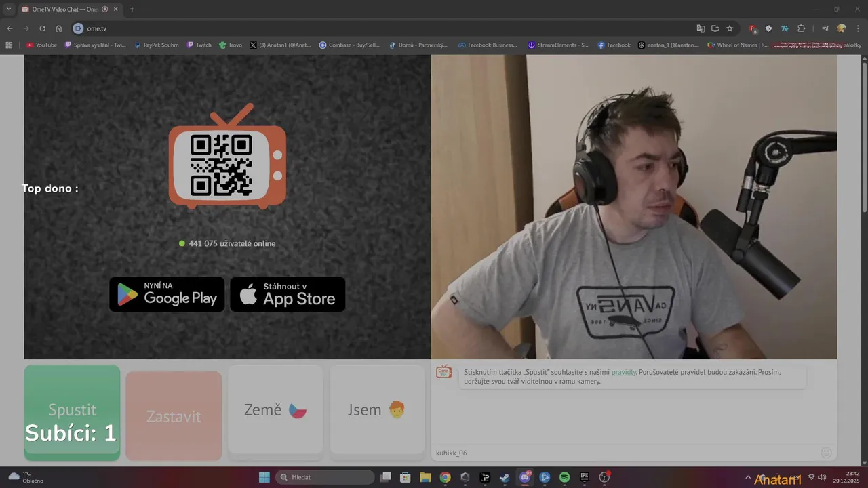Open the volume speaker tray icon
The image size is (868, 488).
[823, 477]
